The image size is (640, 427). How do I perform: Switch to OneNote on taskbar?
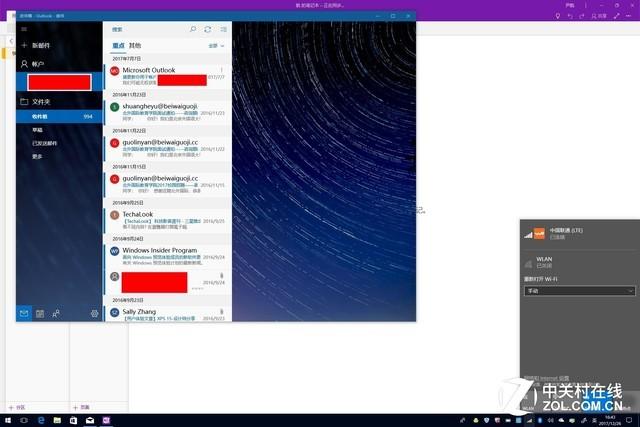106,420
